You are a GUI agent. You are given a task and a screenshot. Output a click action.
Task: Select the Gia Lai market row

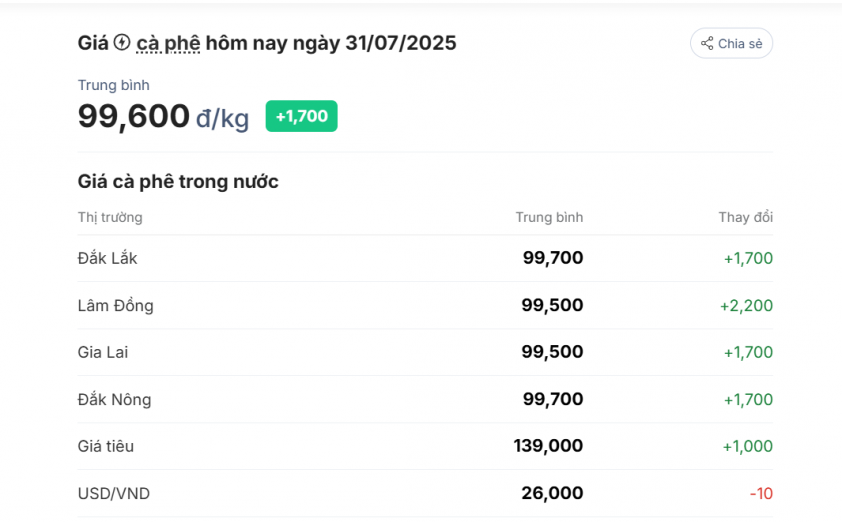pyautogui.click(x=425, y=352)
